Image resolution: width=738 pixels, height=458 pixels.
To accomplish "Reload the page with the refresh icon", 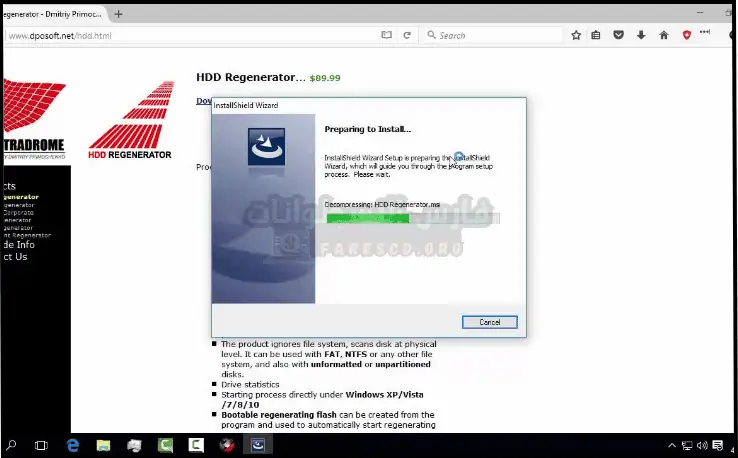I will [x=407, y=35].
